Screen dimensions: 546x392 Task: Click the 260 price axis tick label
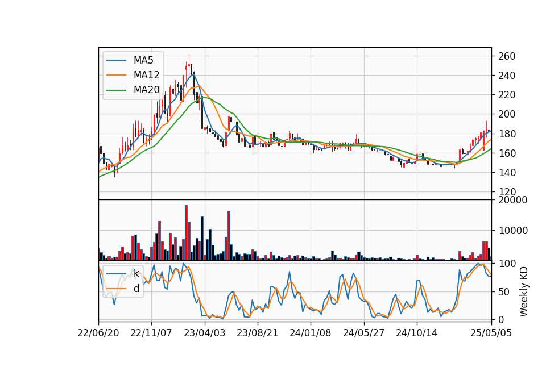(x=507, y=56)
